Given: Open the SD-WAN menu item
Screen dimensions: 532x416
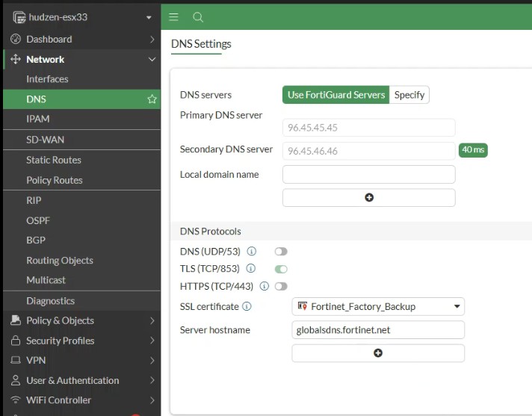Looking at the screenshot, I should [81, 140].
